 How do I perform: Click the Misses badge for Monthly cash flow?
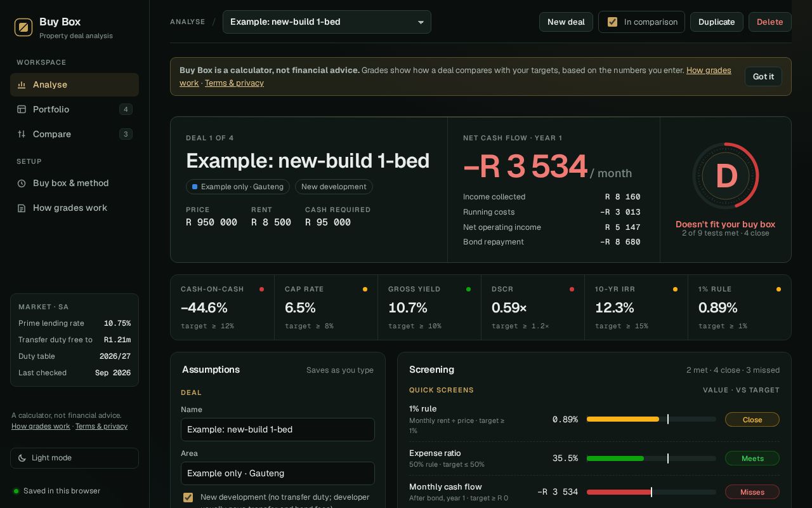click(x=752, y=492)
